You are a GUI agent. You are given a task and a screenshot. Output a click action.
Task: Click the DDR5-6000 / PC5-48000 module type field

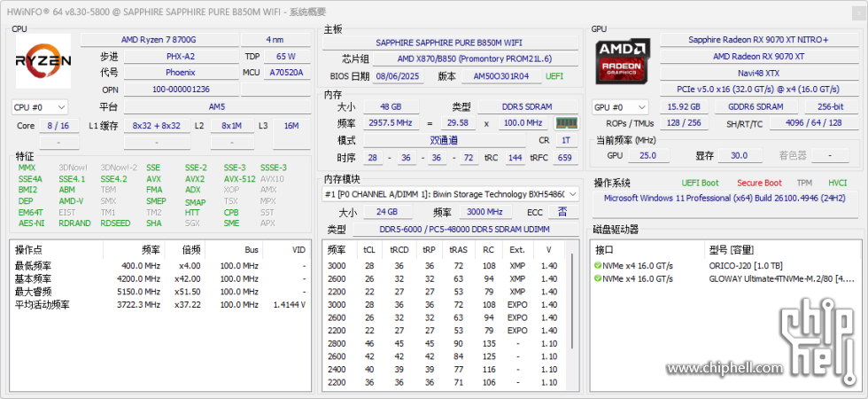[466, 230]
